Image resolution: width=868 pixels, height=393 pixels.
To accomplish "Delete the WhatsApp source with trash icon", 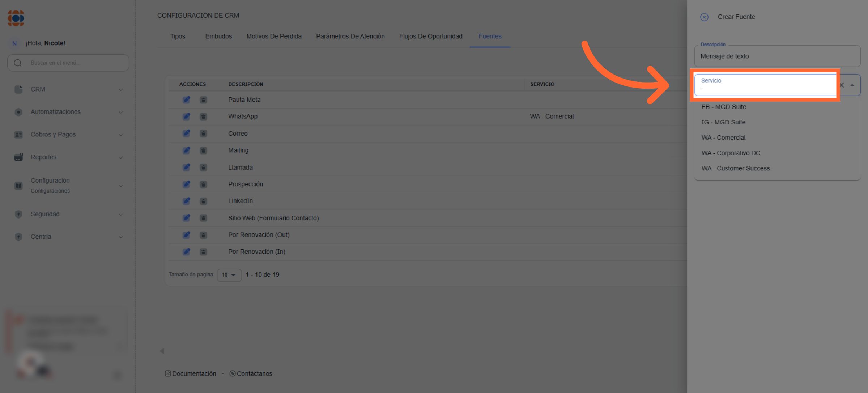I will pos(203,117).
